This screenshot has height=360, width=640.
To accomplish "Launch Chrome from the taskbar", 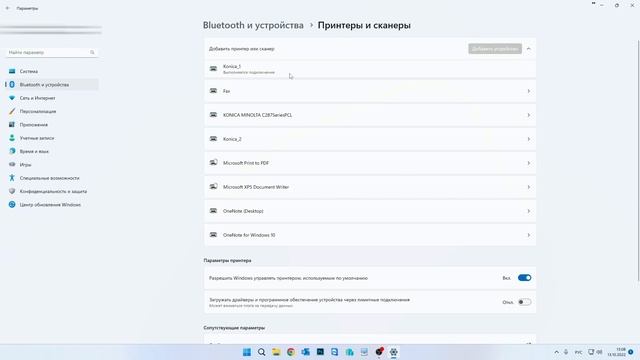I will tap(291, 352).
